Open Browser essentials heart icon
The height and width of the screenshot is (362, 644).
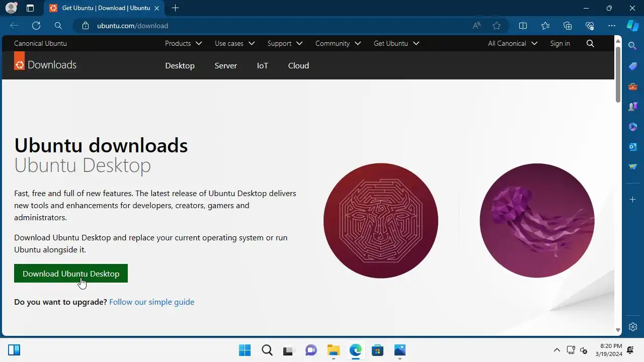[590, 26]
